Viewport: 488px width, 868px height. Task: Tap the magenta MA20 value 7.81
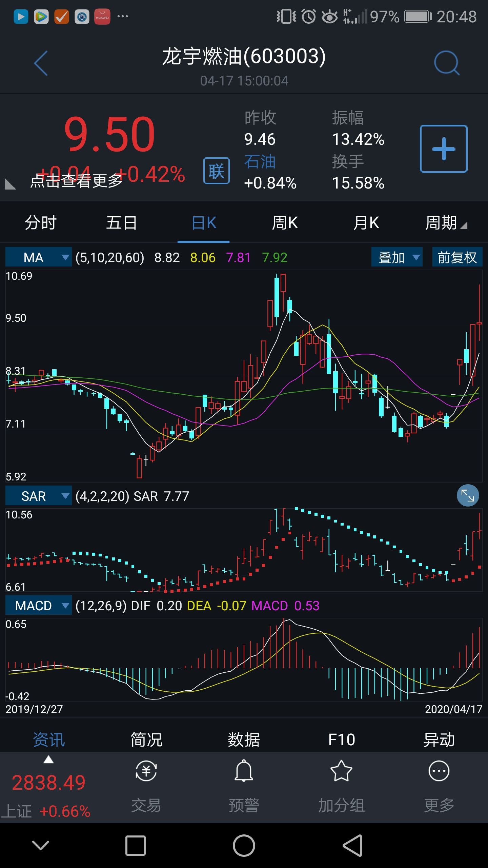pyautogui.click(x=239, y=258)
